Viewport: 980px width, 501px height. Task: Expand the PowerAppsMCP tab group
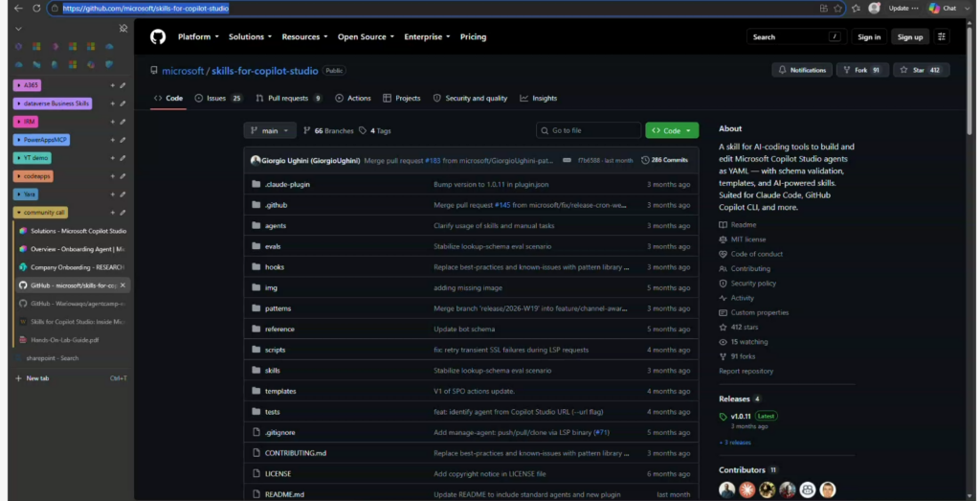(x=41, y=140)
